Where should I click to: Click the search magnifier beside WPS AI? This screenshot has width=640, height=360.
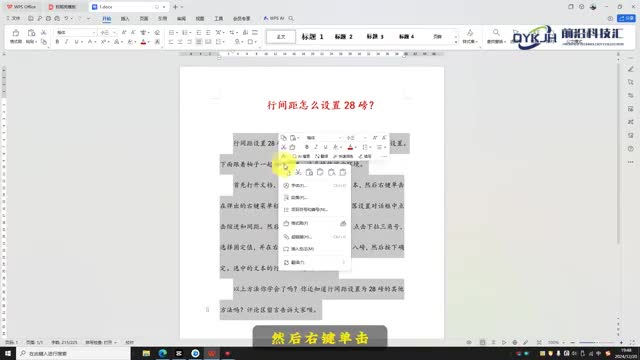pyautogui.click(x=291, y=18)
